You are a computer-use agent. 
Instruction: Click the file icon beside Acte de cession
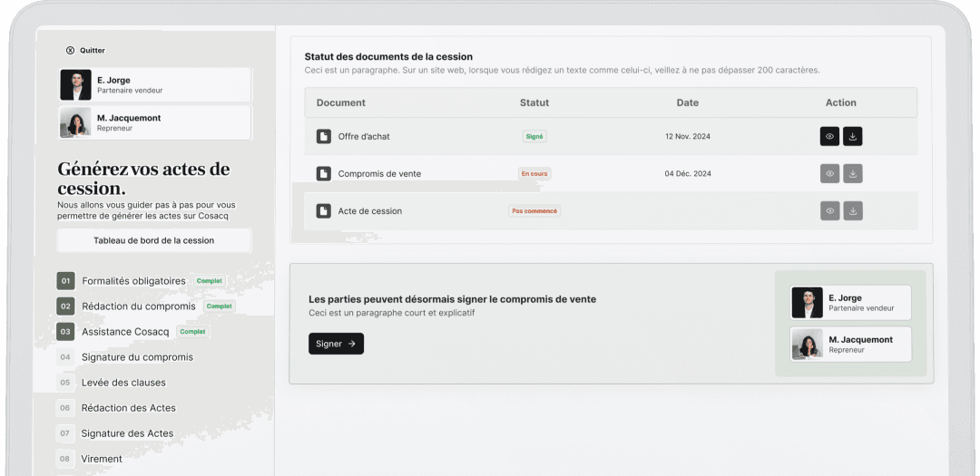pyautogui.click(x=323, y=211)
